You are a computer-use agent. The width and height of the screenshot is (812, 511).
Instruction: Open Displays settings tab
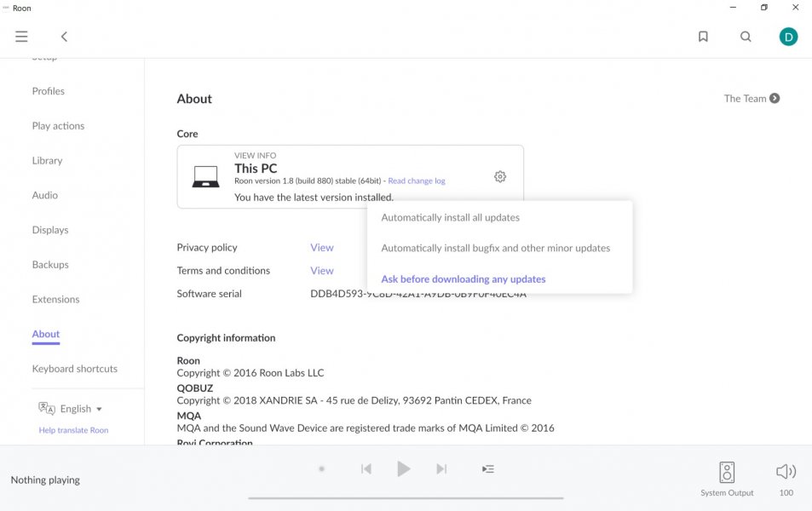50,230
